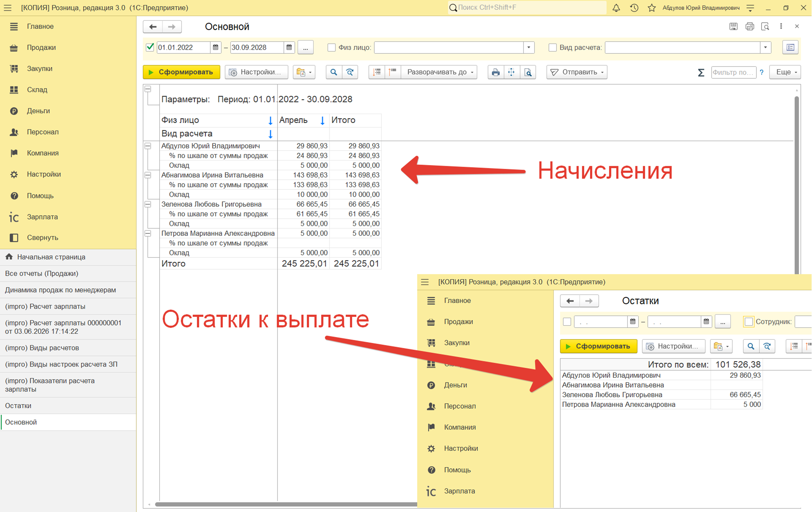Open Продажи section in left menu
The image size is (812, 512).
[68, 48]
